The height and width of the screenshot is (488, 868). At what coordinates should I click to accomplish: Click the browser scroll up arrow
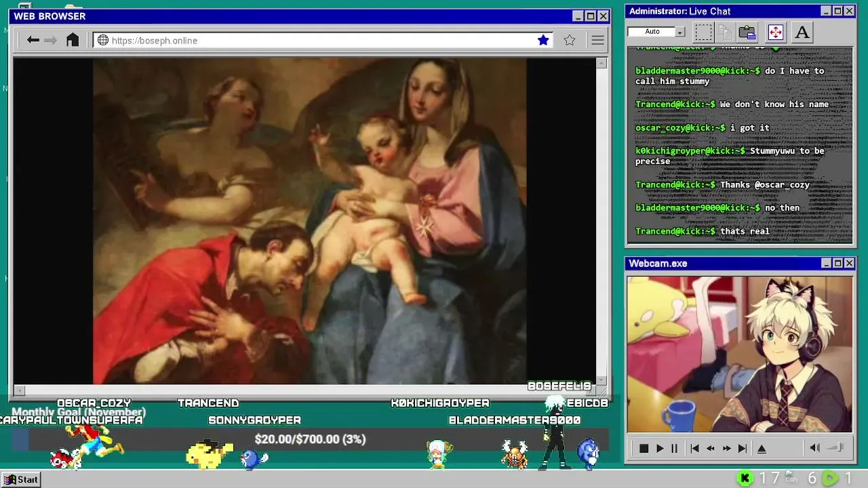tap(601, 63)
